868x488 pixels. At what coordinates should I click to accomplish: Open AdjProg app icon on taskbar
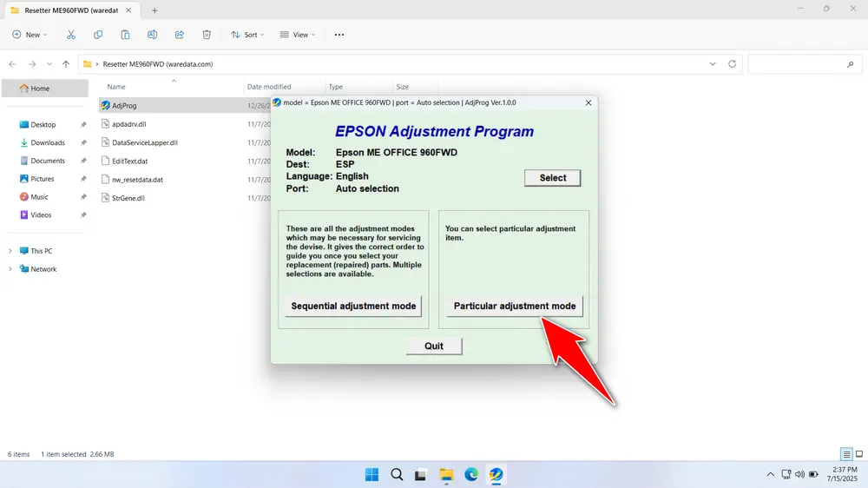pyautogui.click(x=496, y=475)
